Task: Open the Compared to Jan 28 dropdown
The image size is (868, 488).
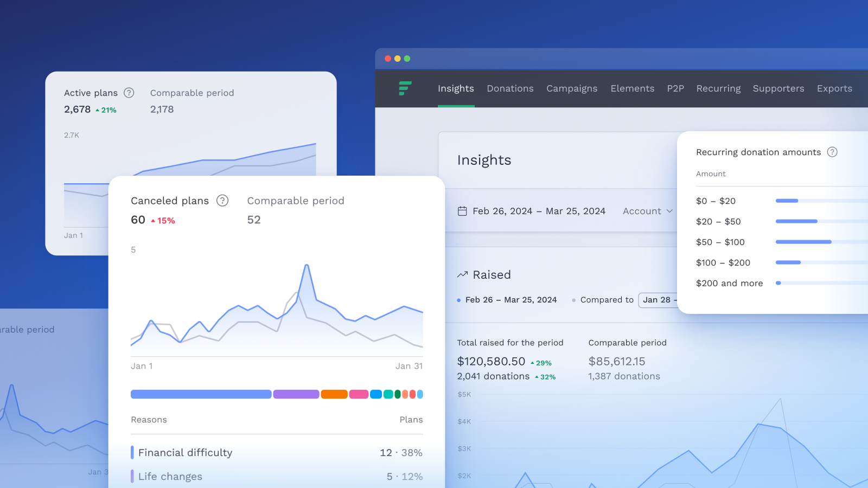Action: click(x=659, y=300)
